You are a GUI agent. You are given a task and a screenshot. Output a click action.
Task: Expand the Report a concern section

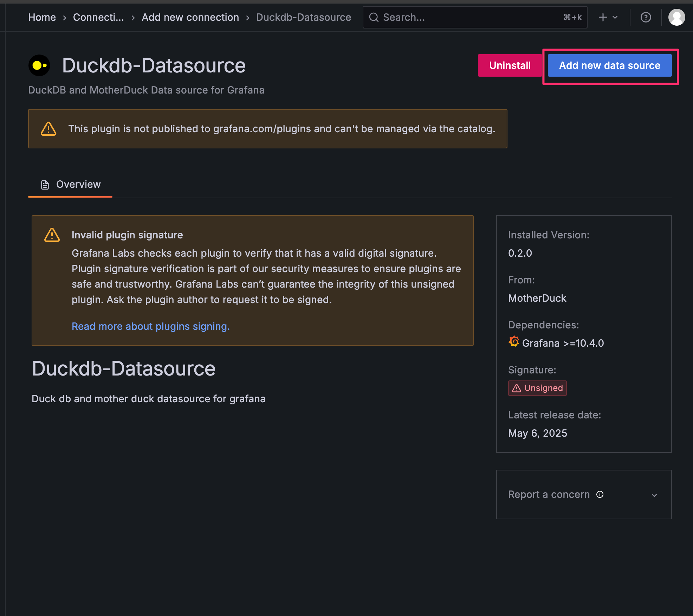[584, 494]
